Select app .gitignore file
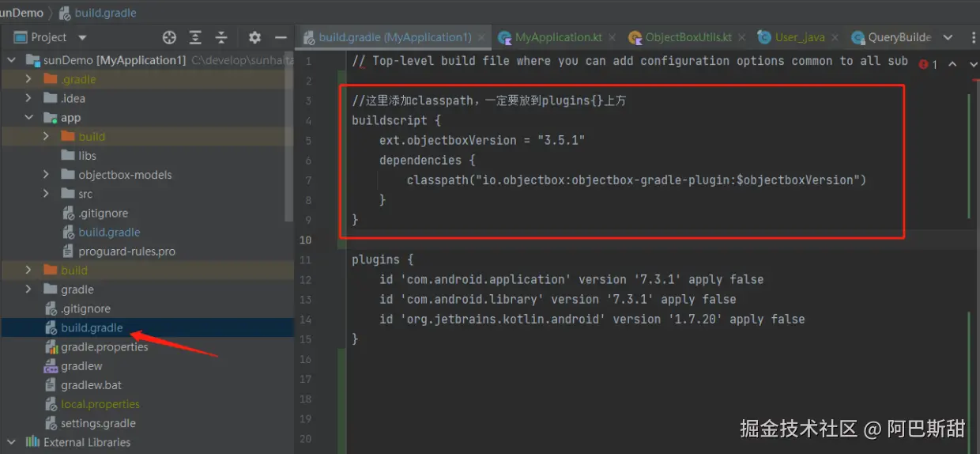Image resolution: width=980 pixels, height=454 pixels. (x=103, y=213)
